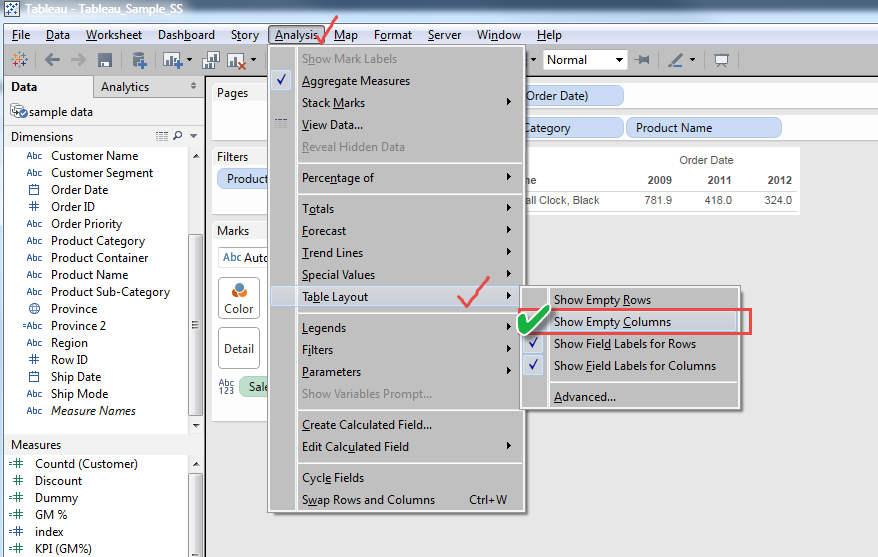Click the view-as-list icon in Dimensions header
Screen dimensions: 878x557
[x=162, y=136]
